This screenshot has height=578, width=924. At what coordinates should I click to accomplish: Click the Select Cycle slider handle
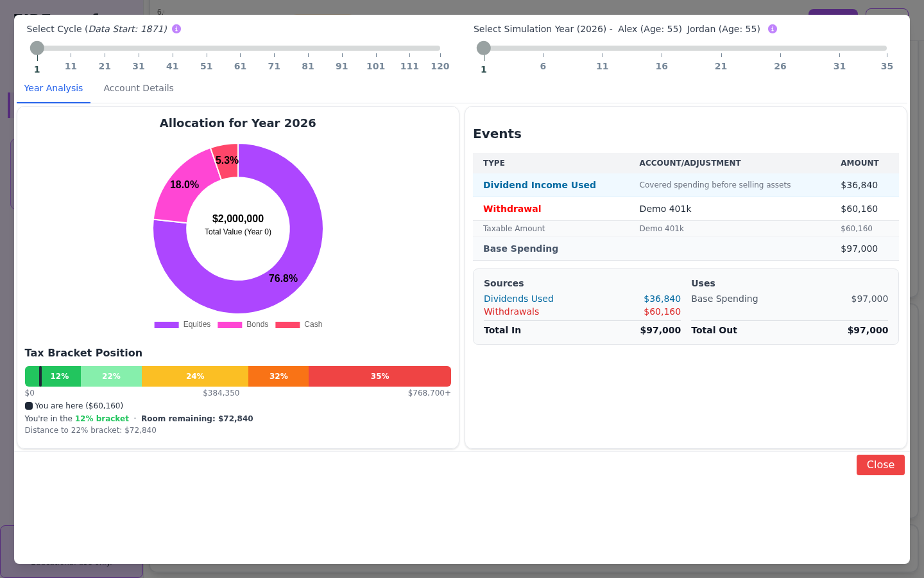37,48
